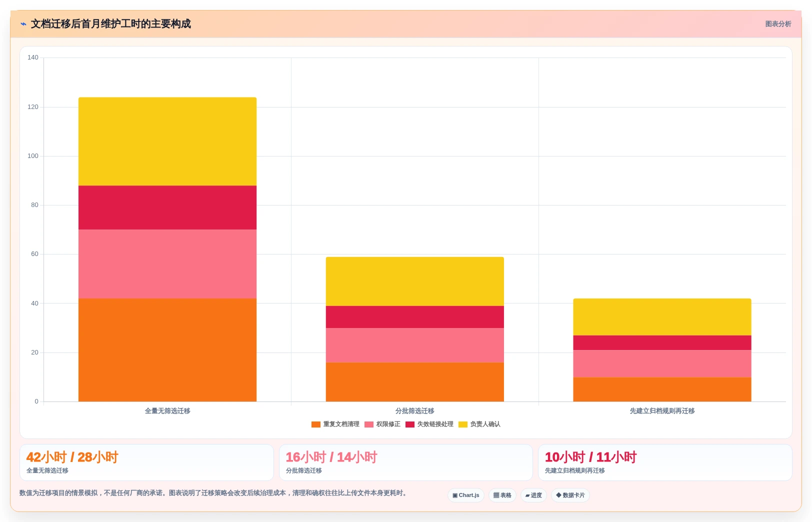Open the 42小时 / 28小时 data card
Screen dimensions: 812x522
point(146,462)
